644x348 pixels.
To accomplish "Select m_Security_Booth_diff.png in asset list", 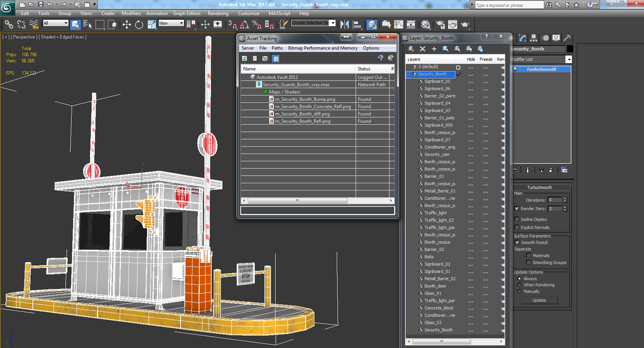I will 302,114.
